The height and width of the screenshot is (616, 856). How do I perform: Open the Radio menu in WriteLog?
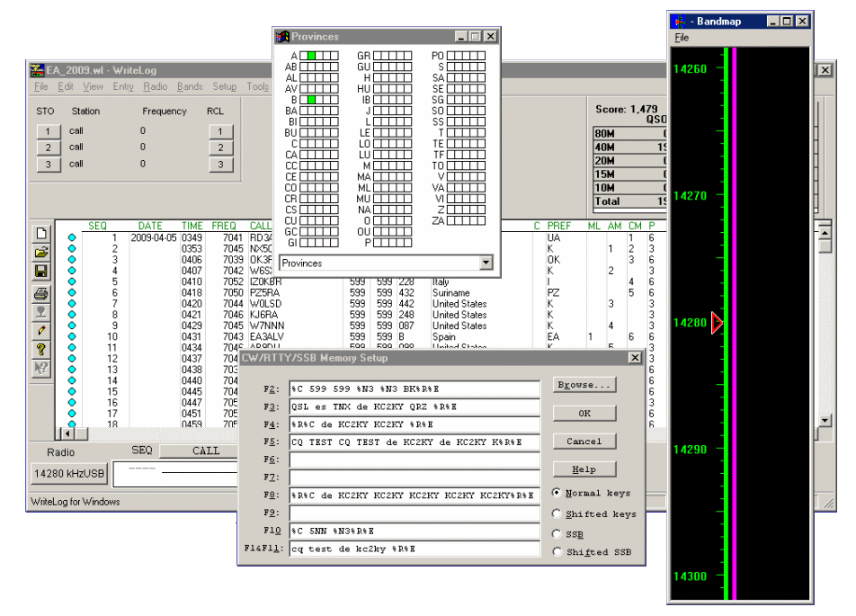(x=155, y=87)
